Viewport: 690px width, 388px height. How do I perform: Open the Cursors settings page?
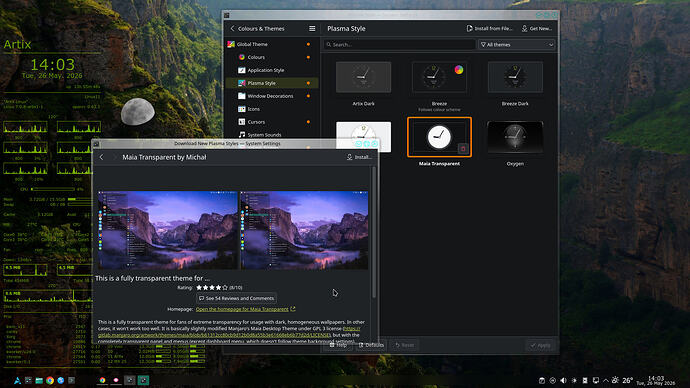coord(272,122)
